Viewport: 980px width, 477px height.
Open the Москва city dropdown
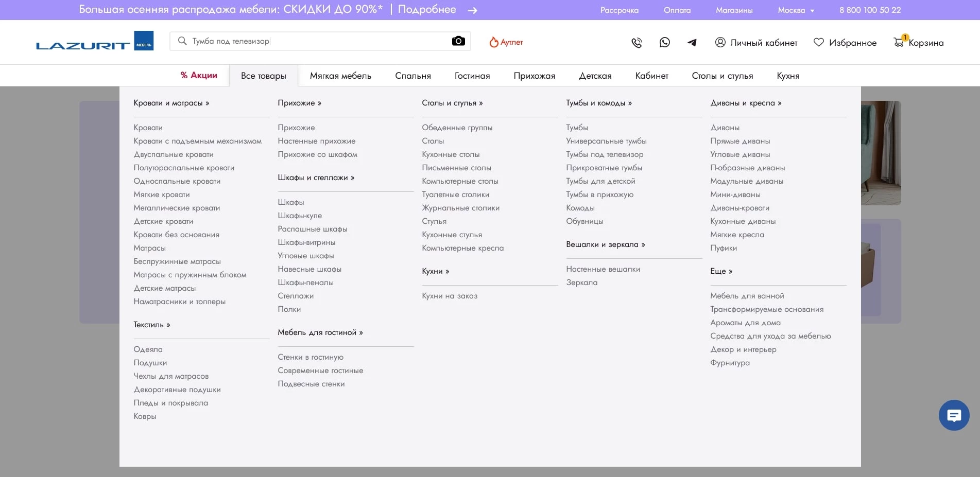coord(796,10)
